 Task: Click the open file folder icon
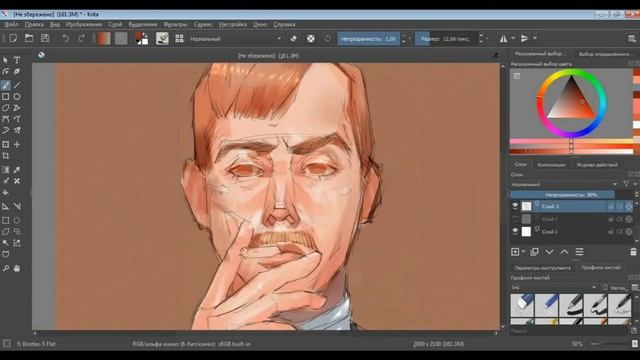(x=29, y=38)
